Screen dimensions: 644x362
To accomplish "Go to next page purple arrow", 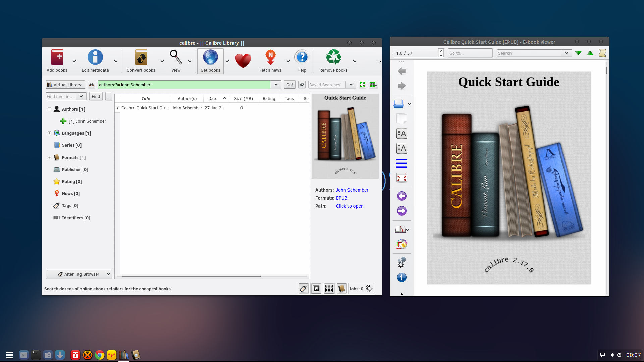I will click(401, 211).
